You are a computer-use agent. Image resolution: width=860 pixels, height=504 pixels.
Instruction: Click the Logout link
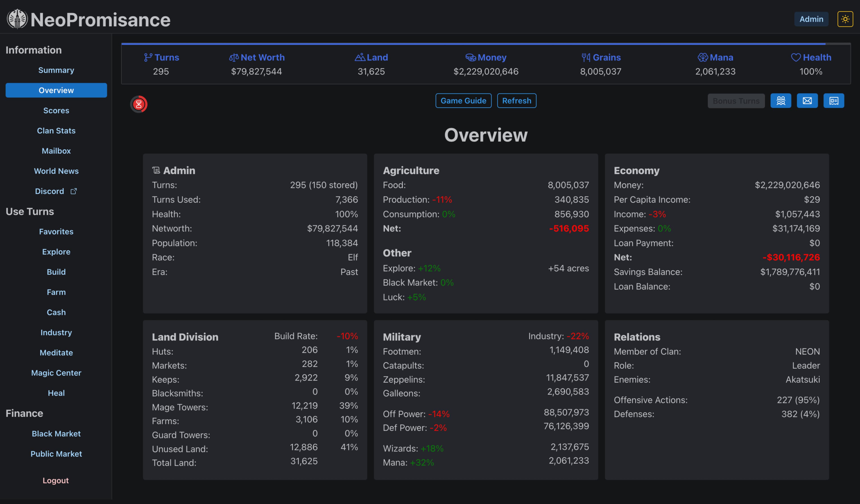(x=56, y=480)
